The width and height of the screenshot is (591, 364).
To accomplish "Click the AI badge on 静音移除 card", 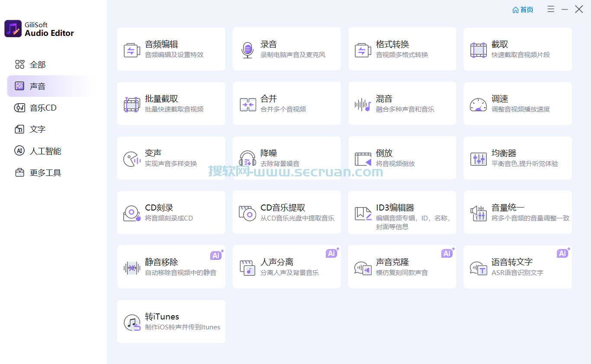I will [x=217, y=255].
